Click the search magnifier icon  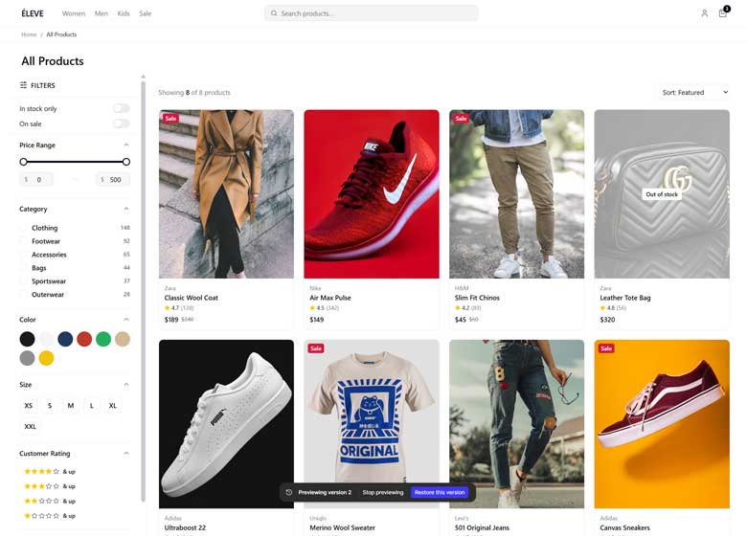tap(274, 13)
